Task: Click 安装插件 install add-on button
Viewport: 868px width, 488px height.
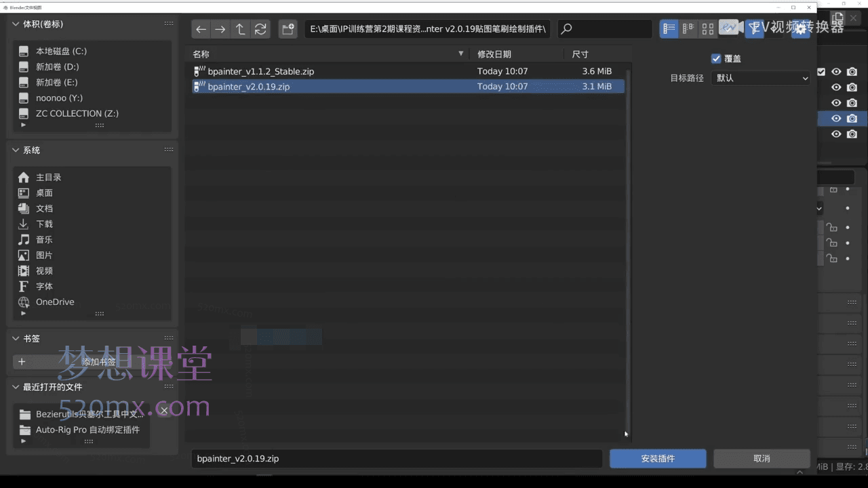Action: [x=658, y=459]
